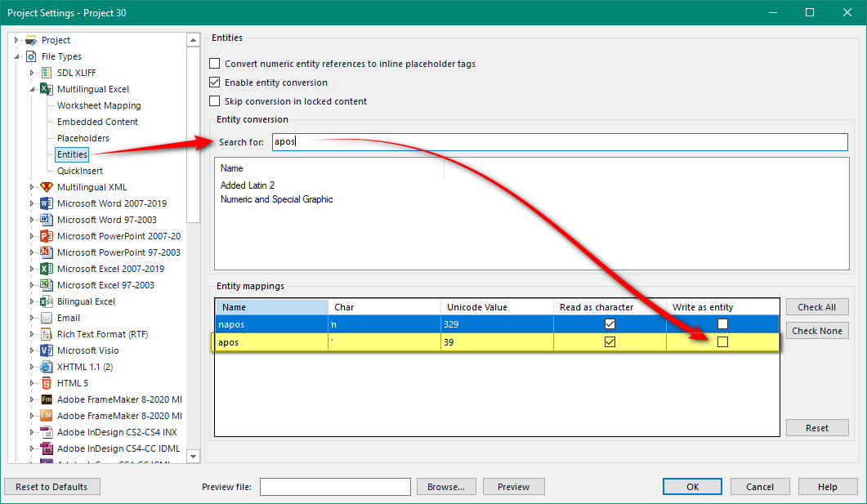Enable Convert numeric entity references checkbox

[215, 64]
